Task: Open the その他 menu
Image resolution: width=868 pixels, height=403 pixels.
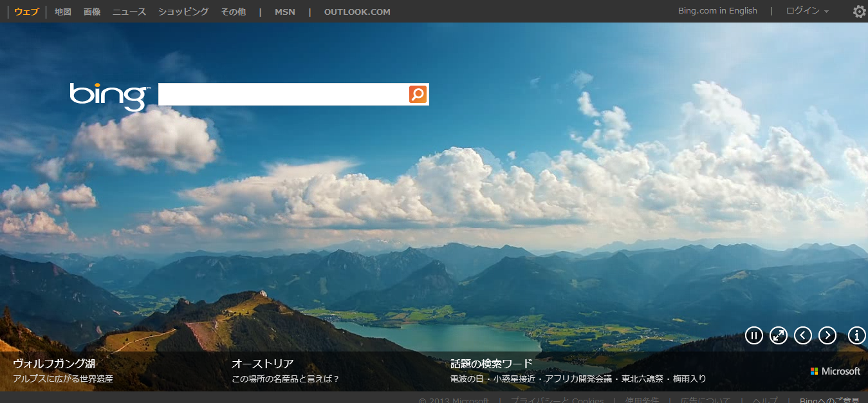Action: [x=233, y=12]
